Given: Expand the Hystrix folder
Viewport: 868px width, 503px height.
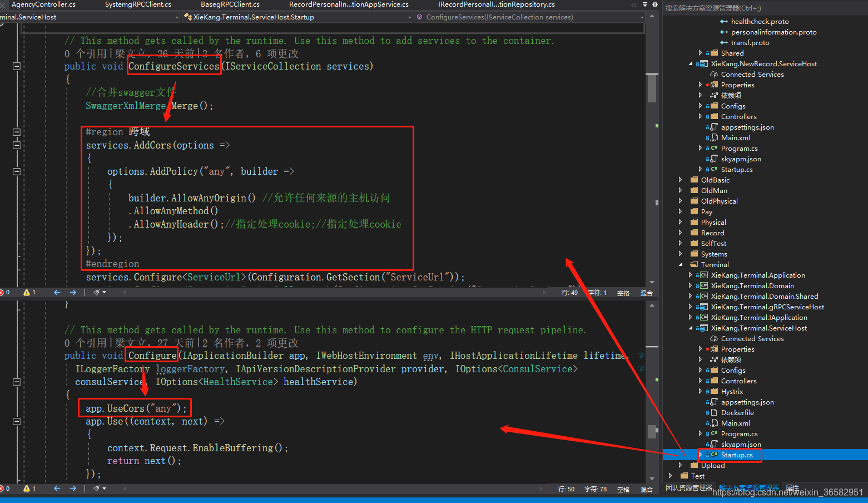Looking at the screenshot, I should point(700,392).
